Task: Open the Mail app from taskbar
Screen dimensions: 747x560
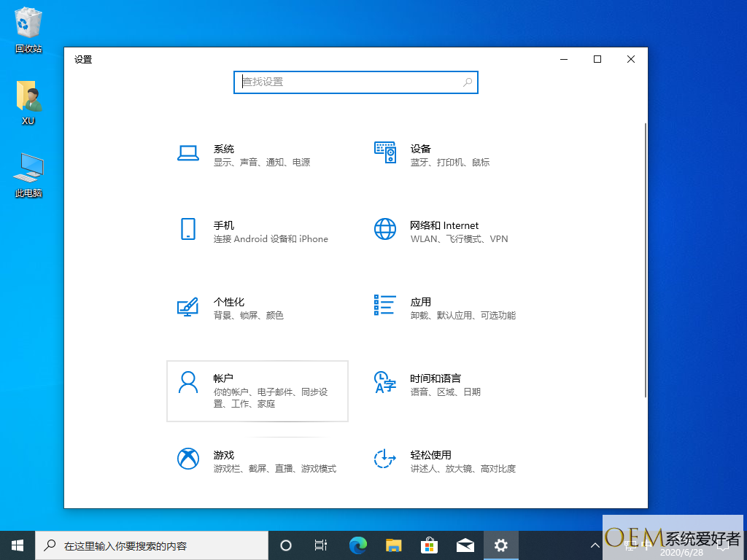Action: tap(465, 545)
